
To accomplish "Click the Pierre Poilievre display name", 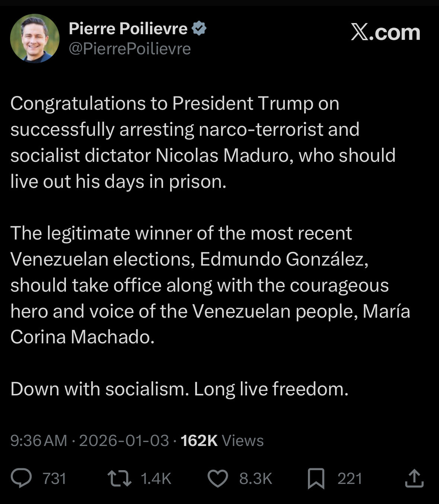I will (x=128, y=29).
